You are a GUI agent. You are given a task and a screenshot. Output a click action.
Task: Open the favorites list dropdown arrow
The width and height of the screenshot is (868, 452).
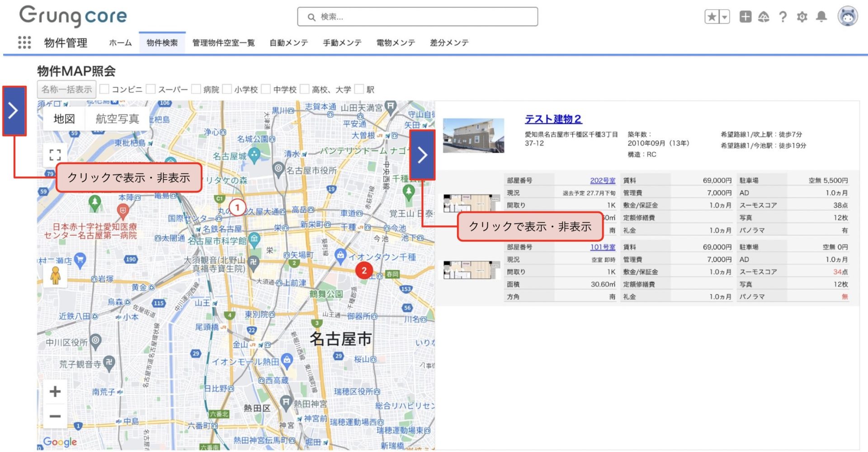[x=724, y=17]
